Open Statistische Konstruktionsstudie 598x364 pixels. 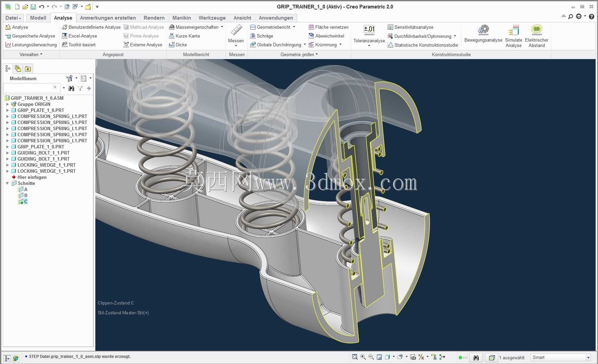(x=423, y=45)
